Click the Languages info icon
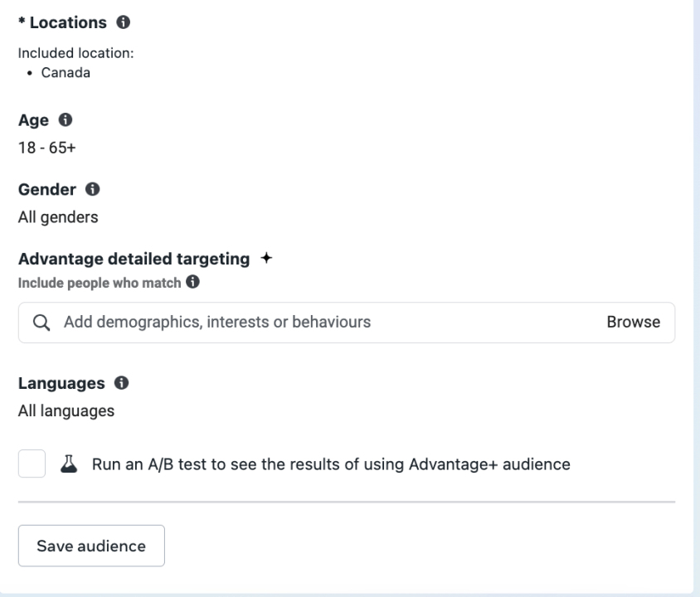Screen dimensions: 700x597 [x=119, y=383]
